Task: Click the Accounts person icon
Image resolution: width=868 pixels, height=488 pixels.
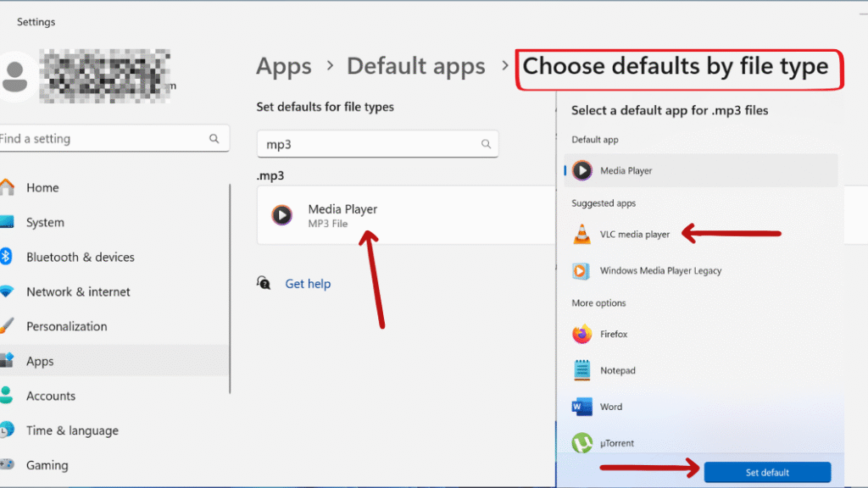Action: pyautogui.click(x=7, y=396)
